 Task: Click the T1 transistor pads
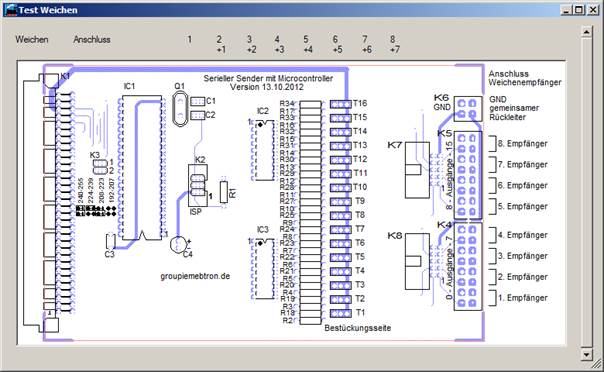341,313
